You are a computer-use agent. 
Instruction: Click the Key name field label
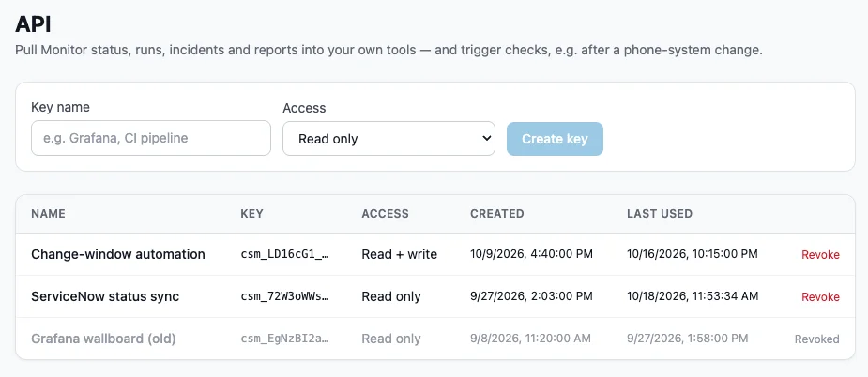coord(60,107)
